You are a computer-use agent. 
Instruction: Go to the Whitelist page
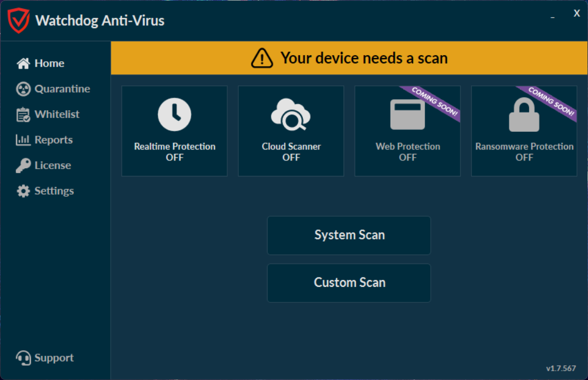[57, 114]
